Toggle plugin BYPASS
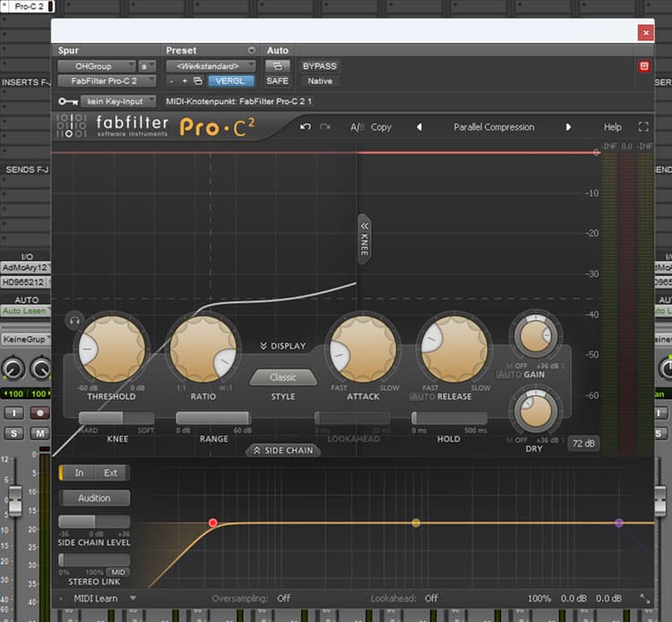Image resolution: width=672 pixels, height=622 pixels. (320, 66)
